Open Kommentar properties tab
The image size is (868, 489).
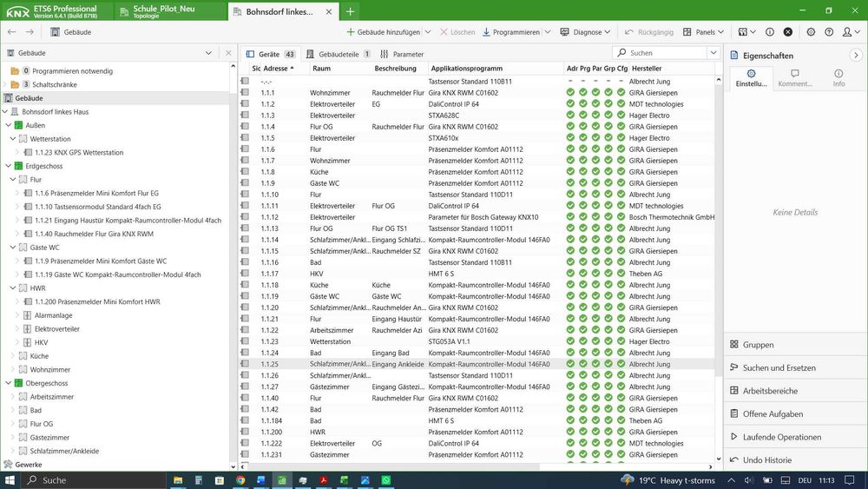pyautogui.click(x=795, y=78)
